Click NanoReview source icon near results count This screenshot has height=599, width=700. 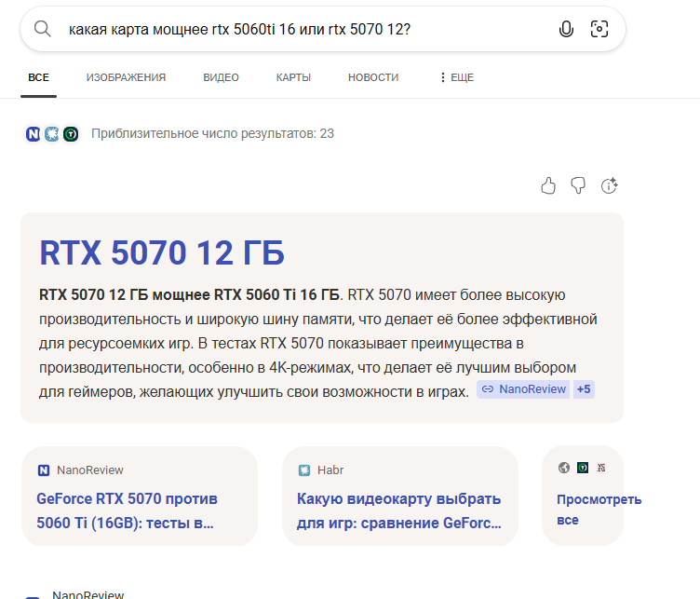(x=33, y=133)
